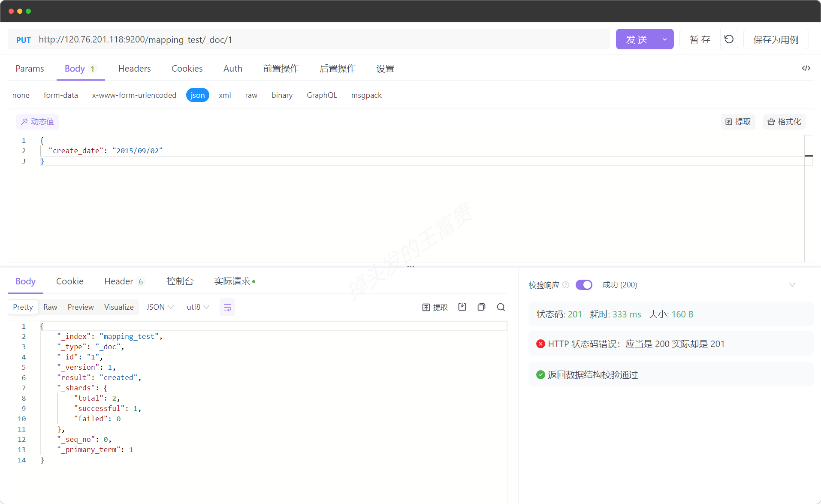Viewport: 821px width, 504px height.
Task: Select the GraphQL body type
Action: click(322, 95)
